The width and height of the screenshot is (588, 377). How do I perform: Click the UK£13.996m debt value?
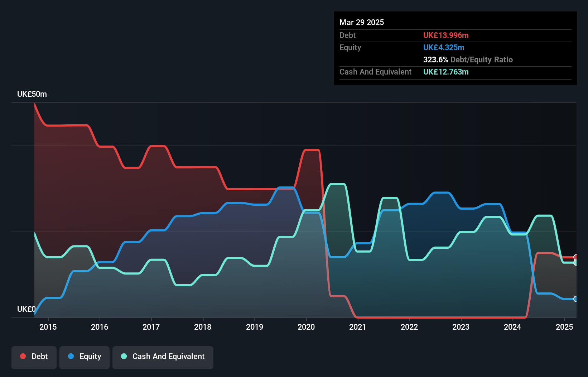446,35
